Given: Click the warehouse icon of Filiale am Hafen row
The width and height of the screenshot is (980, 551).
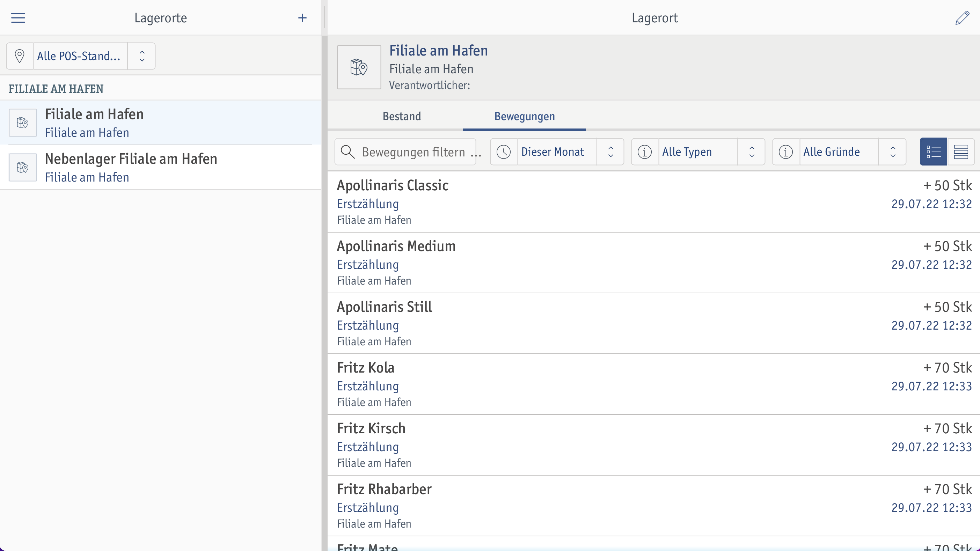Looking at the screenshot, I should pyautogui.click(x=23, y=123).
